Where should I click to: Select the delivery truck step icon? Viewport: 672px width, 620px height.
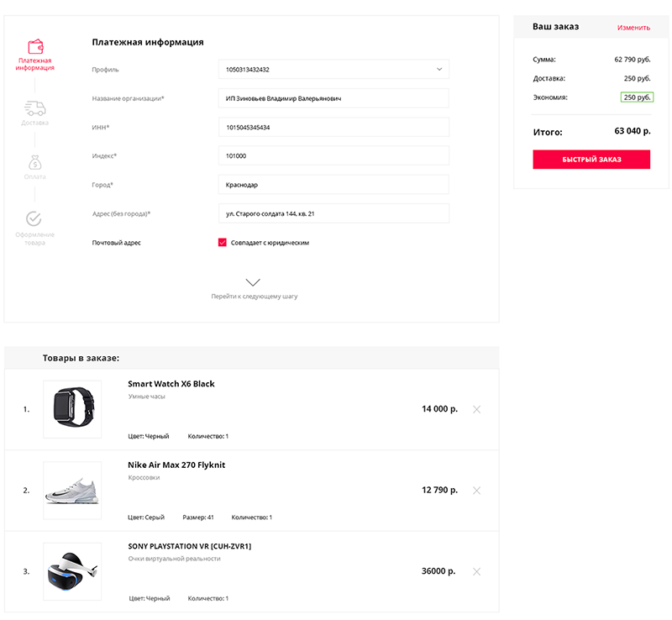[34, 108]
